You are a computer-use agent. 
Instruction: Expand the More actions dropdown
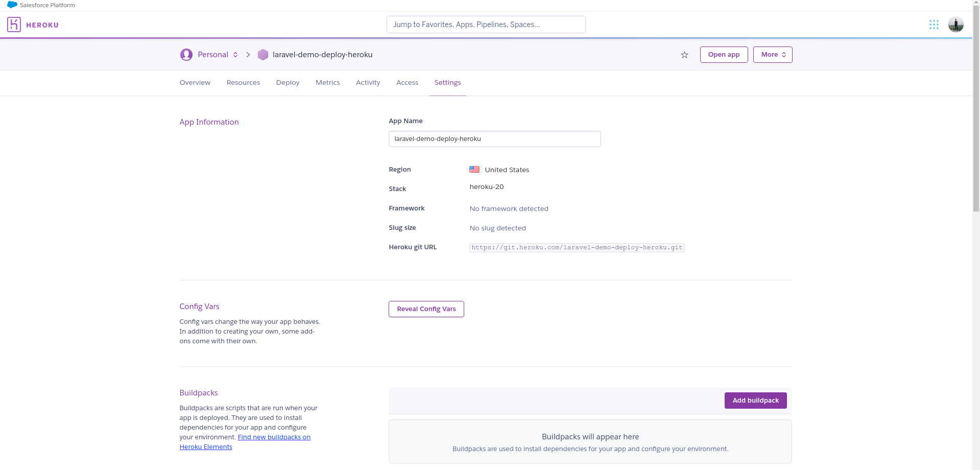pyautogui.click(x=772, y=54)
